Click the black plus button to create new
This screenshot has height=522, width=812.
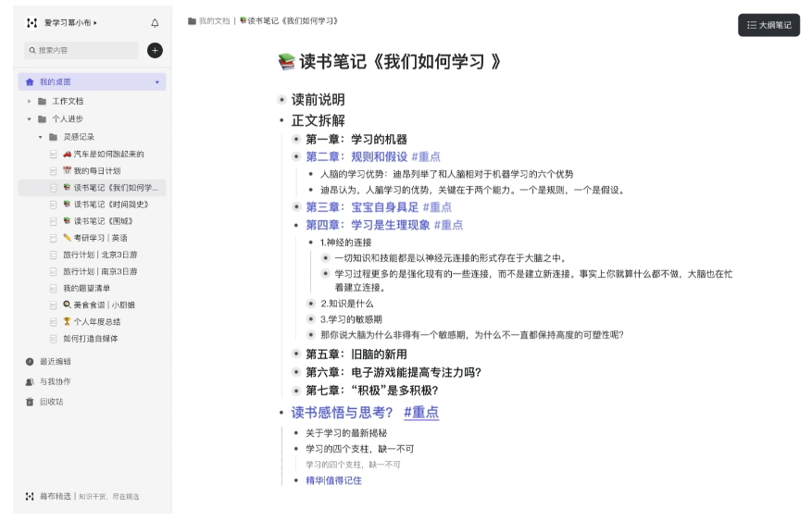(155, 50)
